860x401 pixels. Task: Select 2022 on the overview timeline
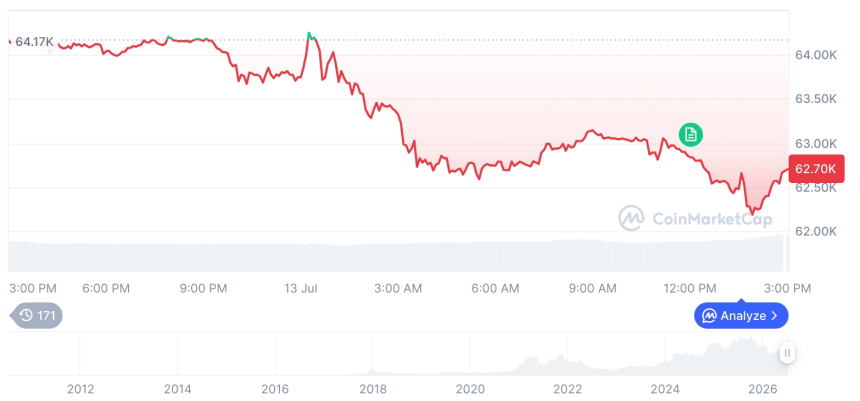tap(568, 389)
